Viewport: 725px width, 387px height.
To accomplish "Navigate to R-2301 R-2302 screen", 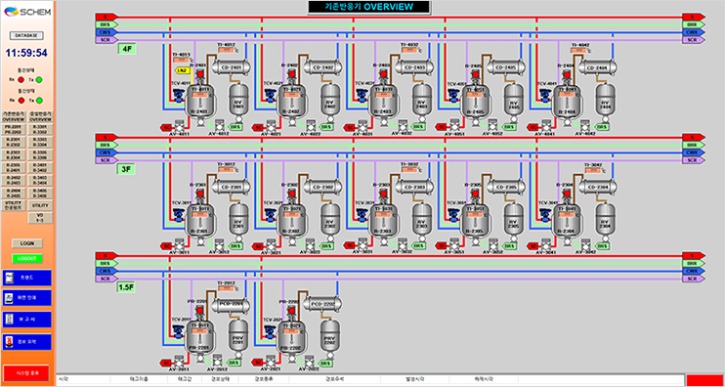I will coord(14,142).
